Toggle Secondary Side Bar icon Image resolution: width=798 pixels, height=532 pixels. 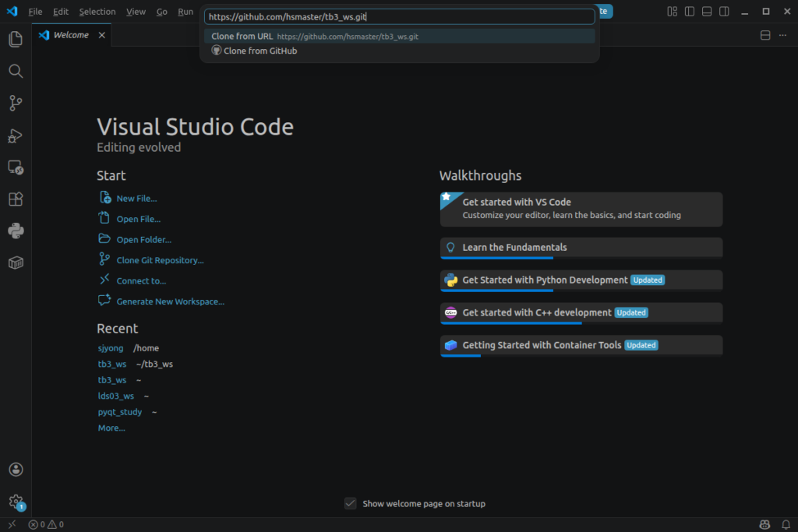tap(724, 11)
